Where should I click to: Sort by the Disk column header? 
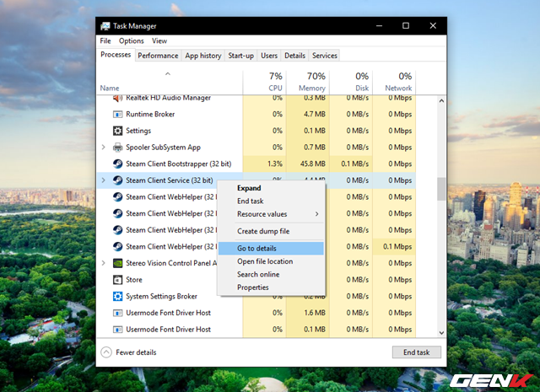tap(351, 83)
